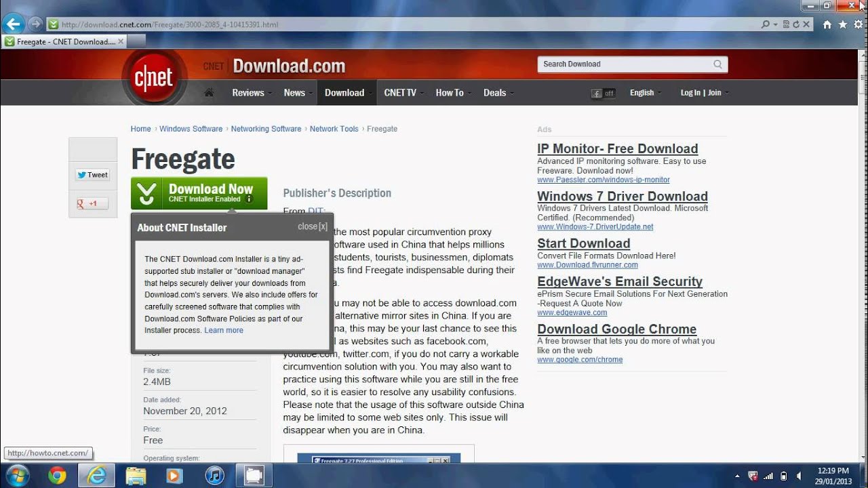This screenshot has width=868, height=488.
Task: Open the Start Download ad heading
Action: [x=584, y=243]
